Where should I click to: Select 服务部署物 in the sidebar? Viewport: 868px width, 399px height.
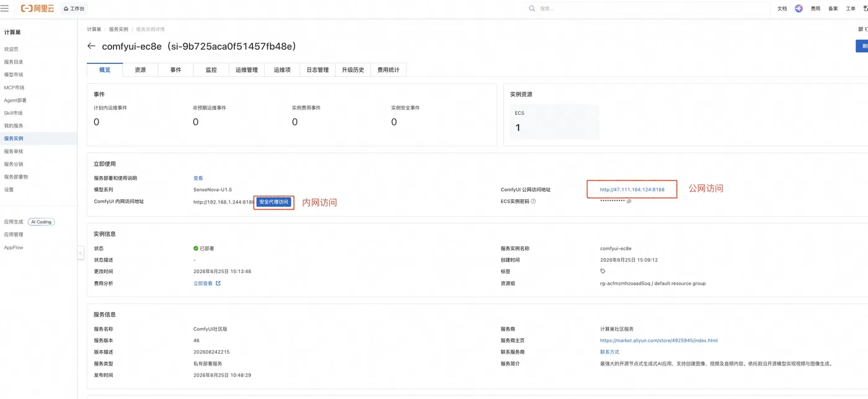coord(16,177)
